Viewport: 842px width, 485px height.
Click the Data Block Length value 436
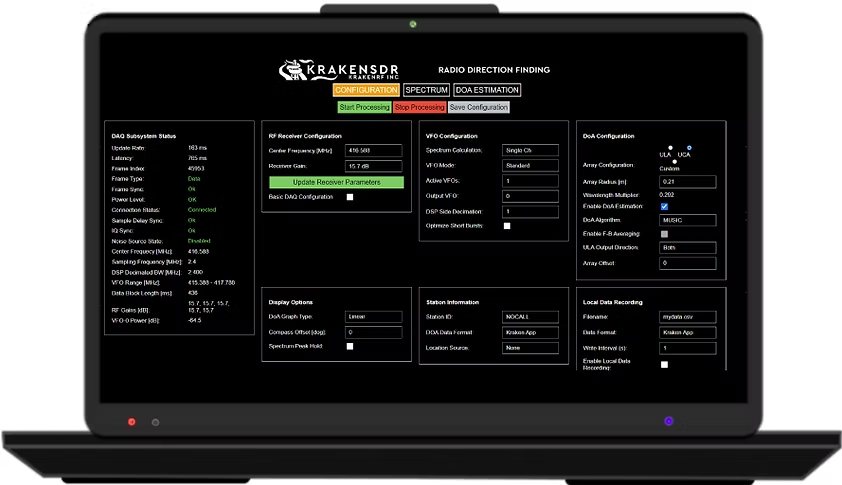193,293
